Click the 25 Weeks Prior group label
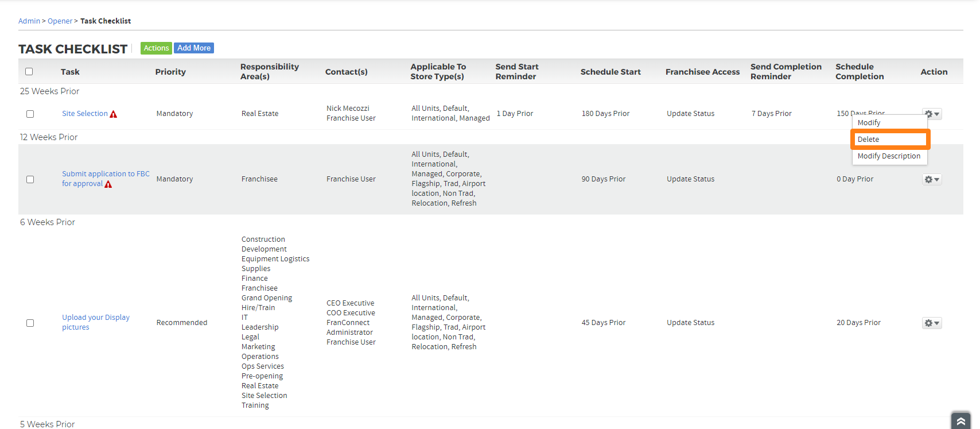Image resolution: width=980 pixels, height=429 pixels. [50, 91]
